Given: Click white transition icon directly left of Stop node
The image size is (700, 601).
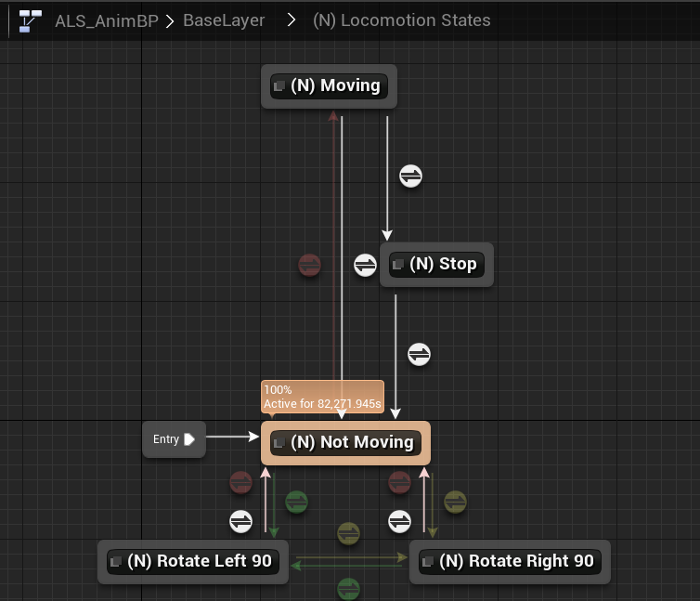Looking at the screenshot, I should 365,266.
